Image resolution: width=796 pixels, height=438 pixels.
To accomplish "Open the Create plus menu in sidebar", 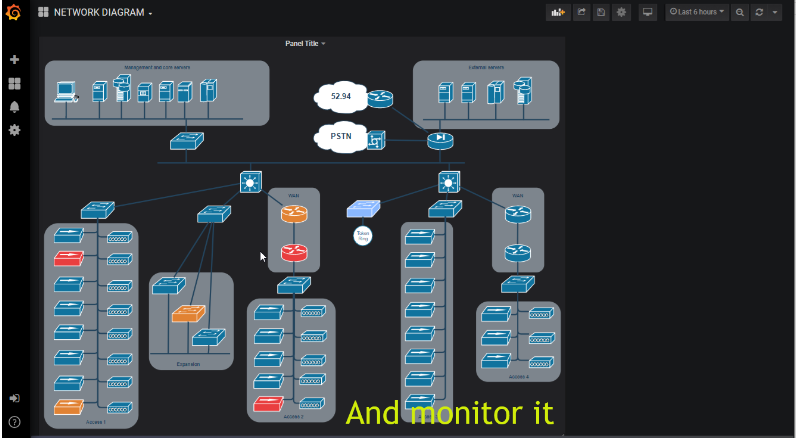I will [x=14, y=60].
